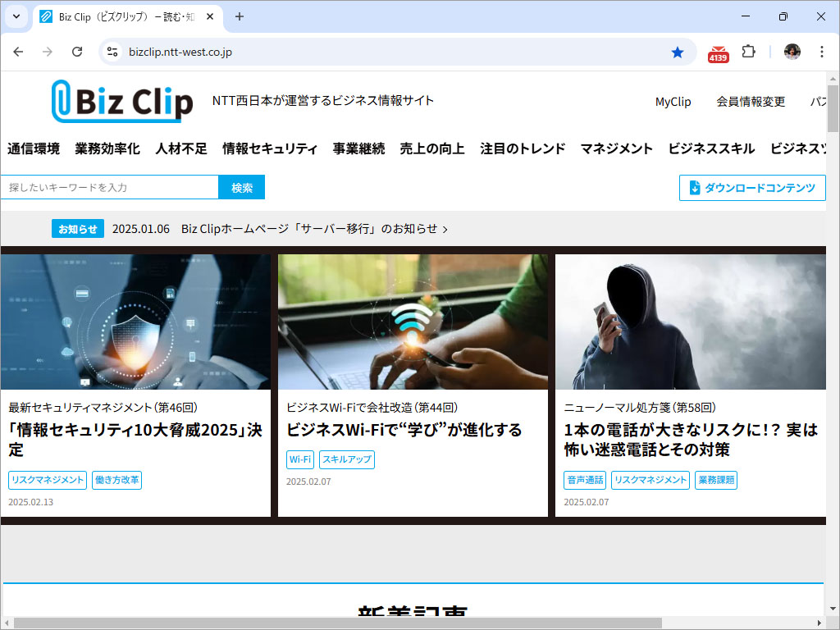Click the Biz Clip logo
Viewport: 840px width, 630px height.
pyautogui.click(x=122, y=101)
